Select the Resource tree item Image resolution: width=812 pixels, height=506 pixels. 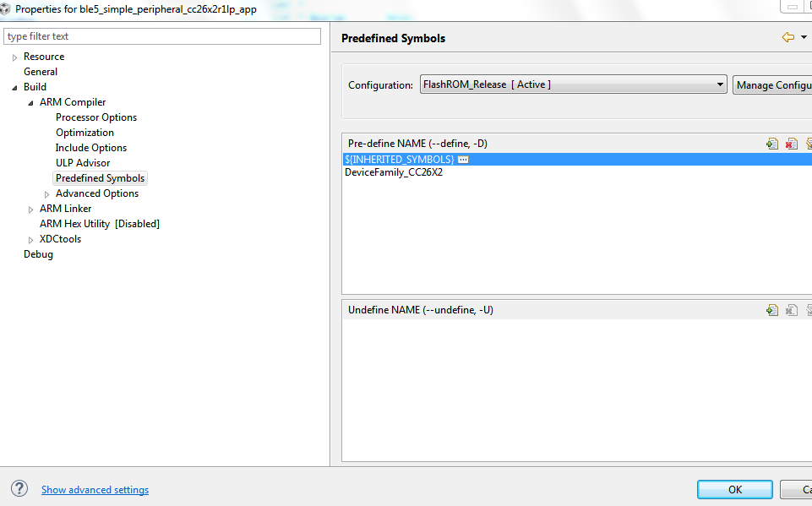point(44,57)
